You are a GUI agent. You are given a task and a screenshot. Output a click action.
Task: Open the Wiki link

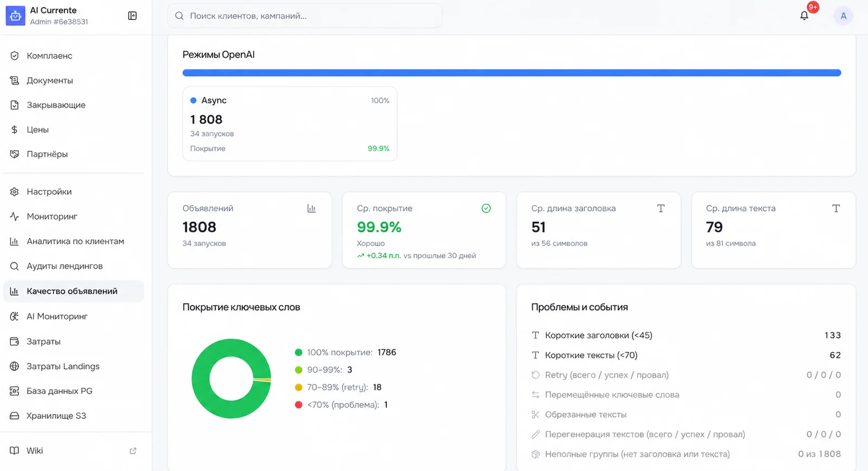pos(74,451)
